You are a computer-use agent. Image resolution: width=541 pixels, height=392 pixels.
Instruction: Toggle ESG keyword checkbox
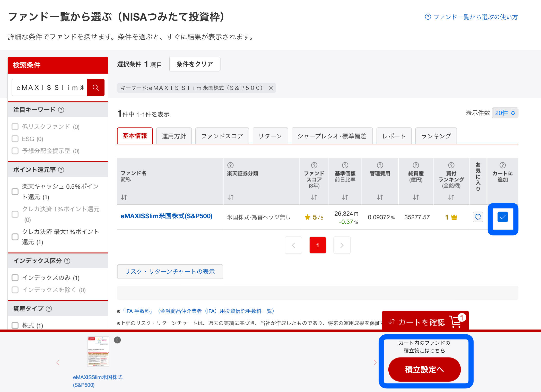[x=15, y=139]
